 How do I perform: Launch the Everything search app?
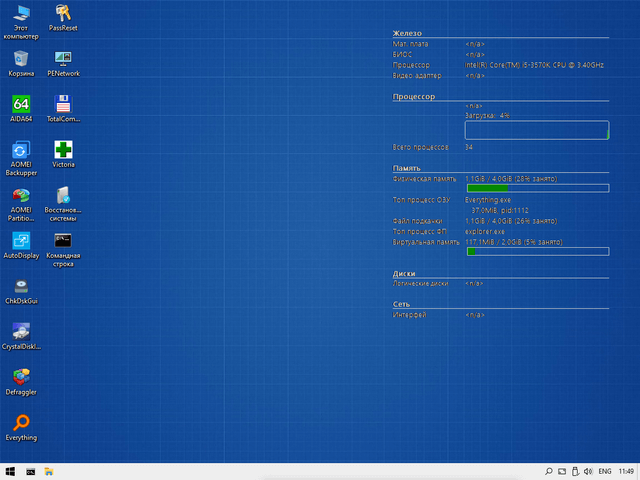[x=21, y=422]
